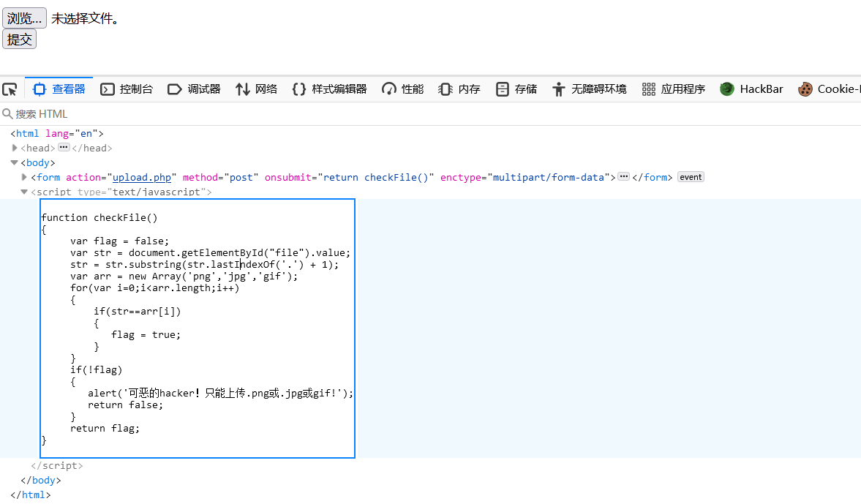Open the 网络 Network panel

click(x=256, y=89)
